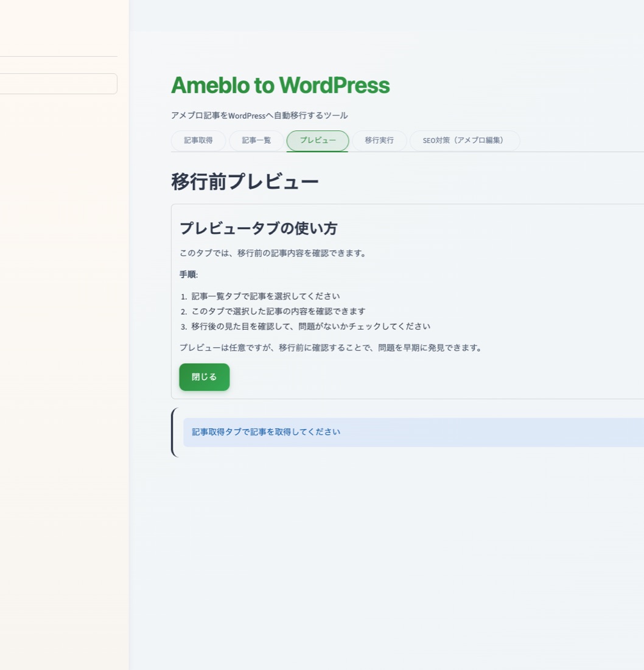Select the プレビュー tab
The height and width of the screenshot is (670, 644).
tap(317, 140)
